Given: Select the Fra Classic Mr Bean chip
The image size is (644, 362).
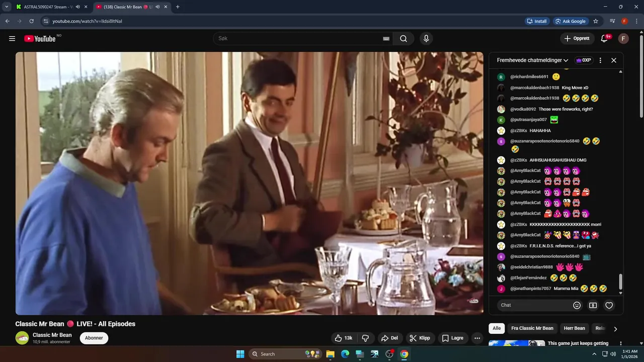Looking at the screenshot, I should (532, 328).
